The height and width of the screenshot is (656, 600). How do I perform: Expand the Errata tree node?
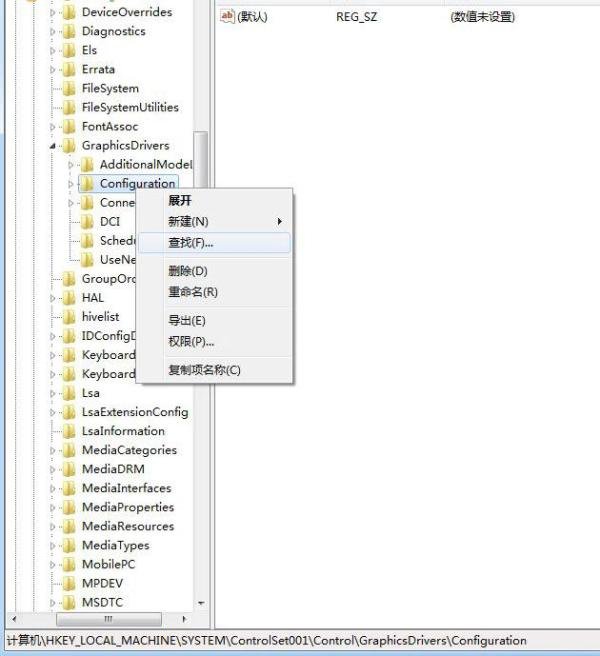click(x=53, y=70)
